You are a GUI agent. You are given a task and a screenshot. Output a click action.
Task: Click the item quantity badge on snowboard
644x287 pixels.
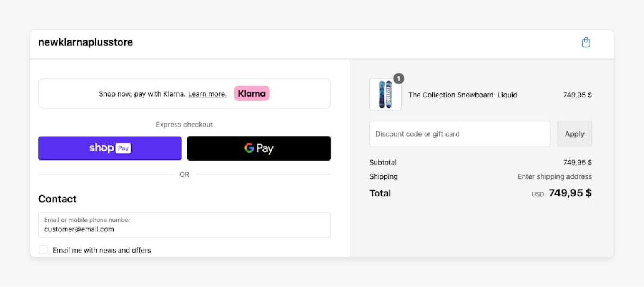click(398, 79)
